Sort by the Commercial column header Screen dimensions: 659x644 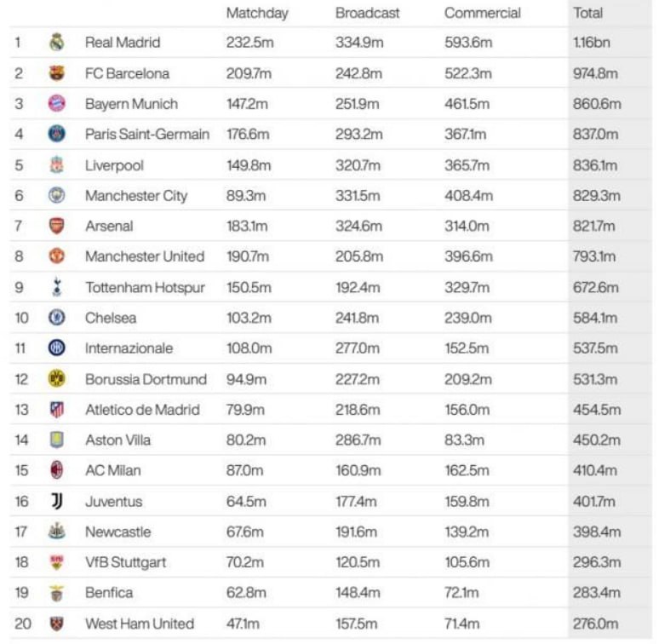[x=483, y=13]
